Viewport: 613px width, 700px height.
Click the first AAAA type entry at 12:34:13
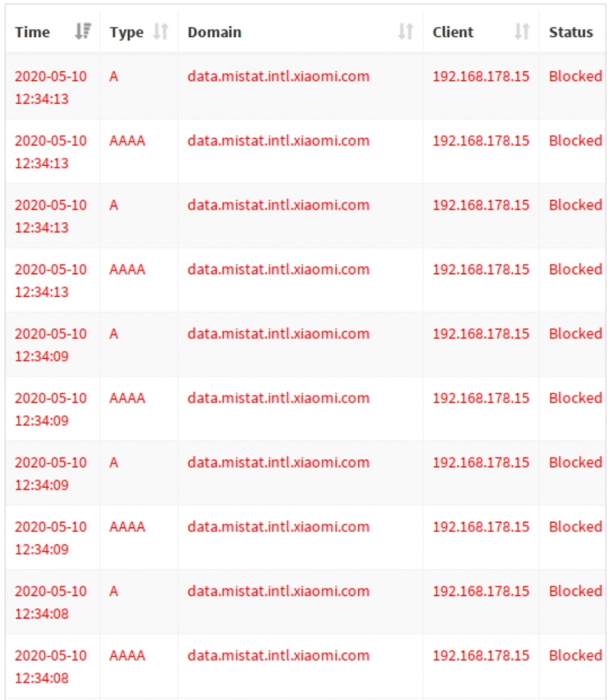127,141
